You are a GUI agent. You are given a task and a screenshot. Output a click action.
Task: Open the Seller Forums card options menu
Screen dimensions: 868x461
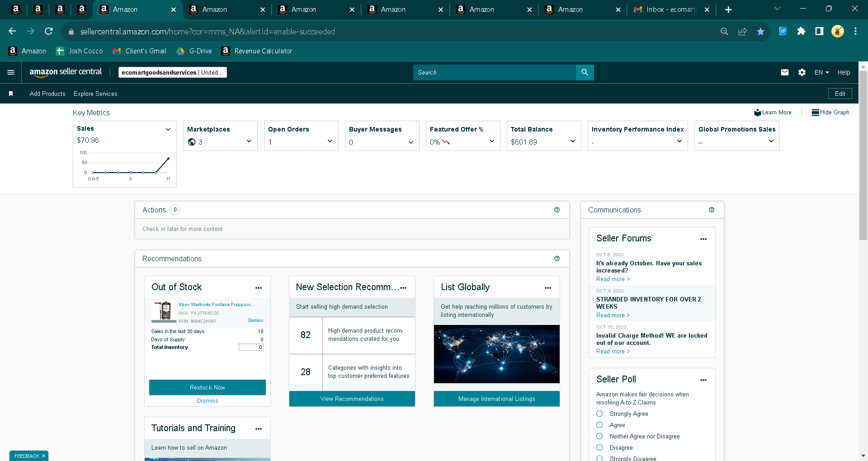pyautogui.click(x=703, y=239)
